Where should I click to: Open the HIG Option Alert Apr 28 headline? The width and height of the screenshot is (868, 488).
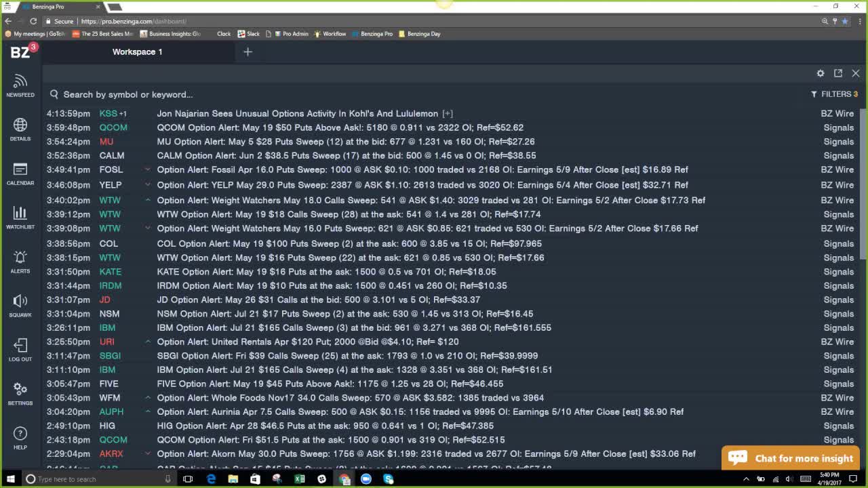pyautogui.click(x=325, y=426)
